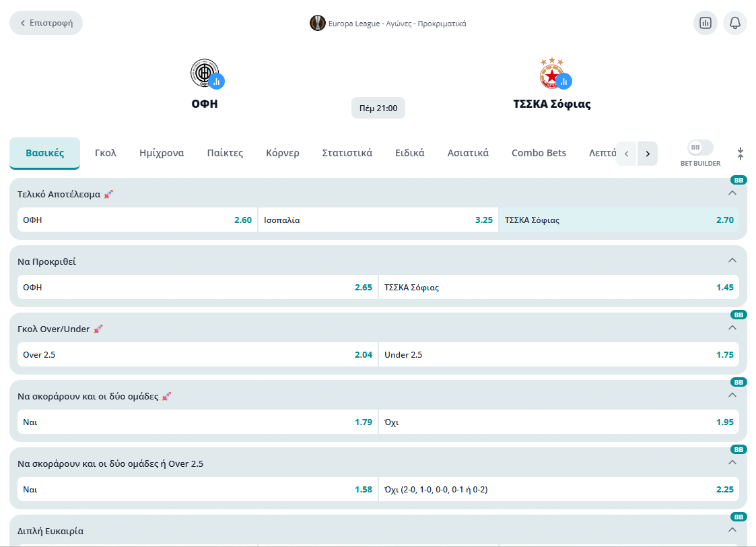Bet on ΟΦΗ win at 2.60

click(137, 220)
